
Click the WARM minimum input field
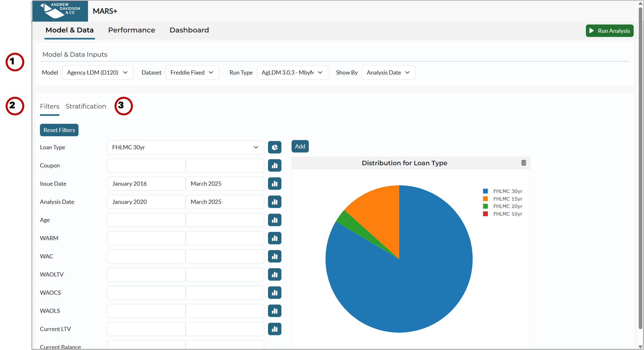[146, 238]
